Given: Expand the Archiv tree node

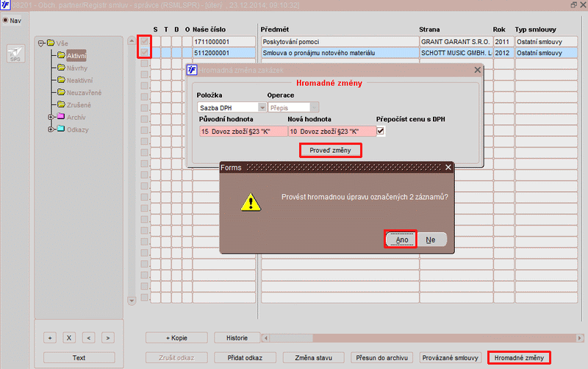Looking at the screenshot, I should point(51,118).
